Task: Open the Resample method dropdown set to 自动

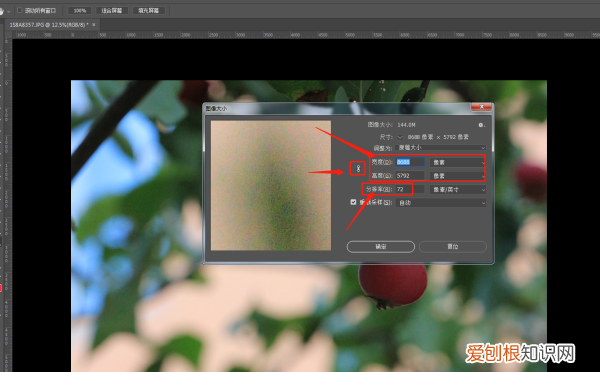Action: click(x=441, y=203)
